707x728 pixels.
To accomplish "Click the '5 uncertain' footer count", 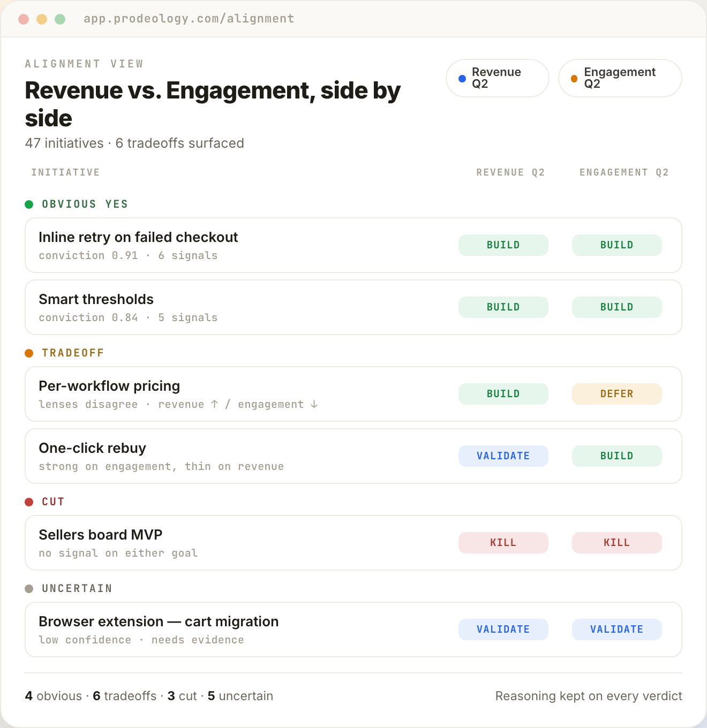I will click(240, 696).
